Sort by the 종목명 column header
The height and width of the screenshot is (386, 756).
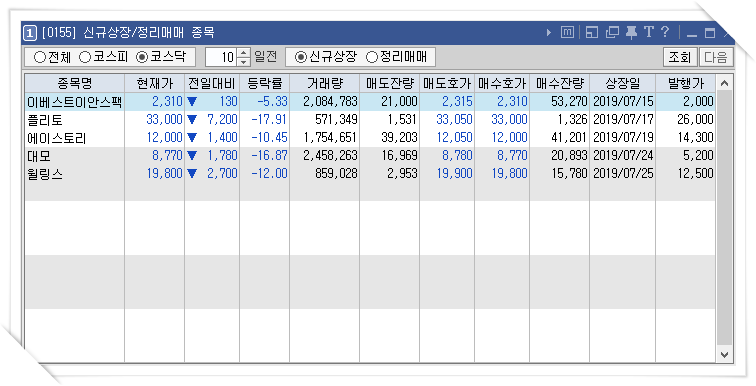point(75,84)
